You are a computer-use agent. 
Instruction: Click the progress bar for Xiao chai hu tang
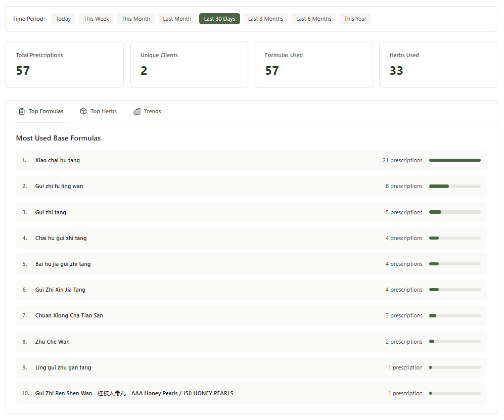[x=454, y=160]
